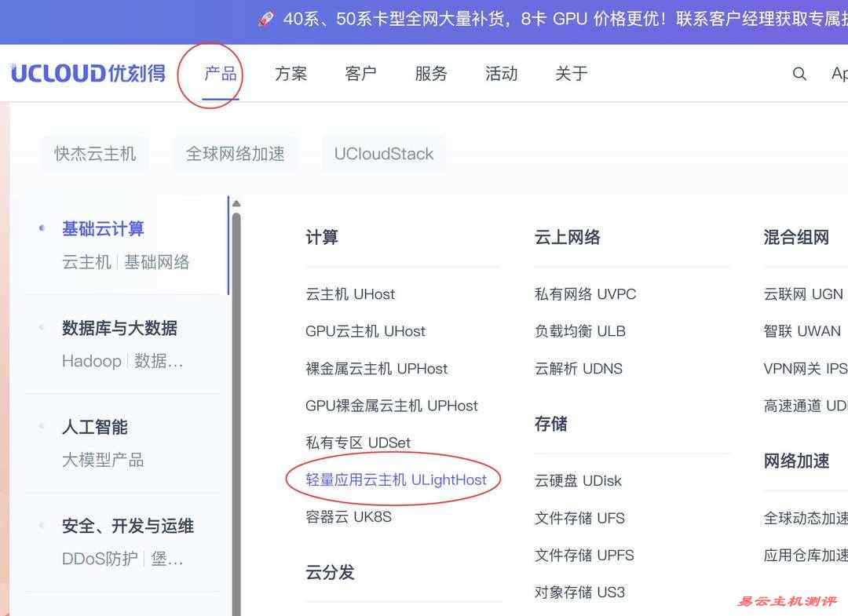Open the 产品 menu
Screen dimensions: 848x616
210,73
